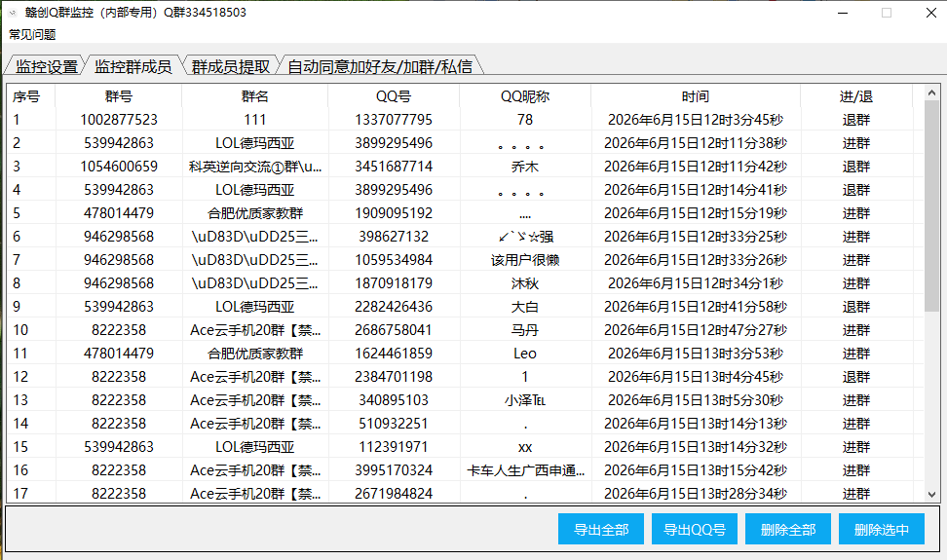
Task: Click time 2026年6月15日13时28分34秒
Action: pyautogui.click(x=696, y=494)
